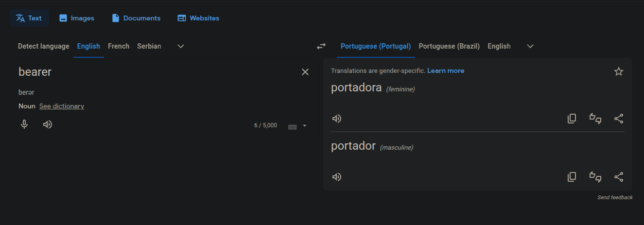Copy the 'portador' masculine translation
Screen dimensions: 644x225
[x=572, y=177]
